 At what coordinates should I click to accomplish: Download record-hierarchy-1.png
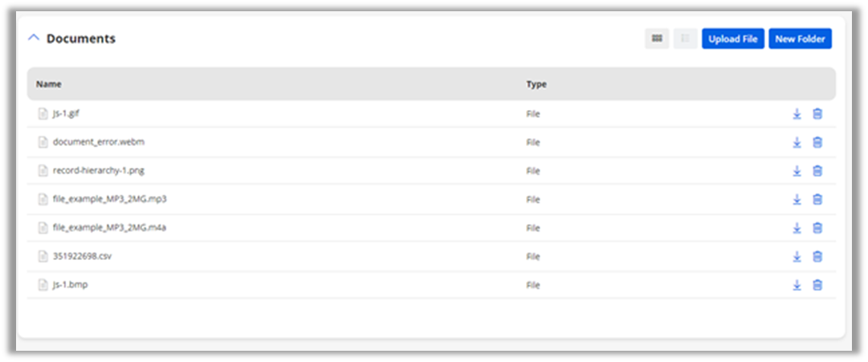(x=797, y=171)
